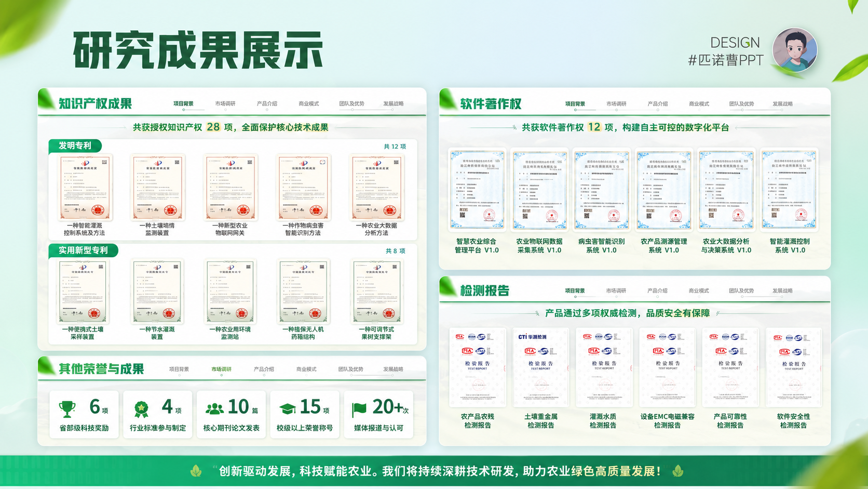The image size is (868, 489).
Task: Select 商业模式 tab in 其他荣誉与成果 panel
Action: click(x=306, y=369)
